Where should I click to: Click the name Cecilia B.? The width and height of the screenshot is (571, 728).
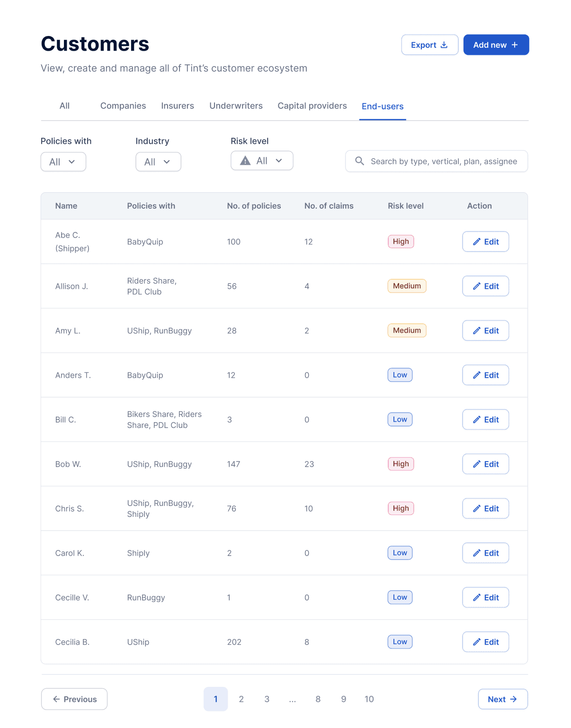point(72,642)
